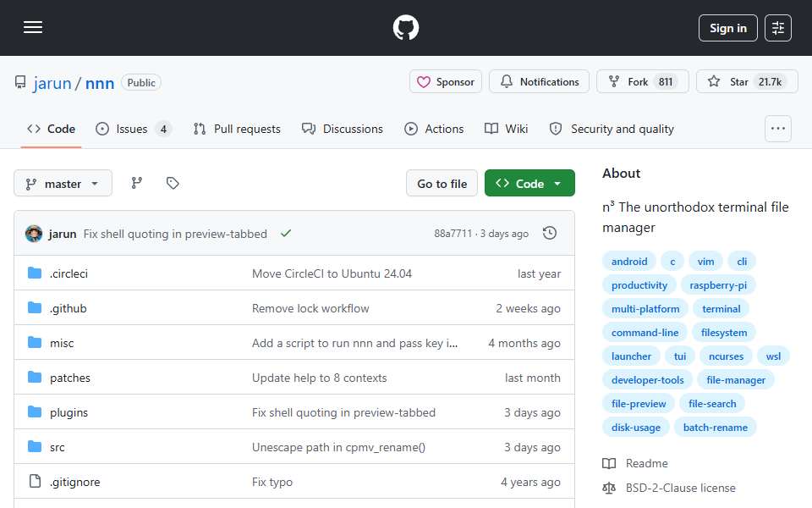This screenshot has height=508, width=812.
Task: Click the fork count 811
Action: click(x=666, y=82)
